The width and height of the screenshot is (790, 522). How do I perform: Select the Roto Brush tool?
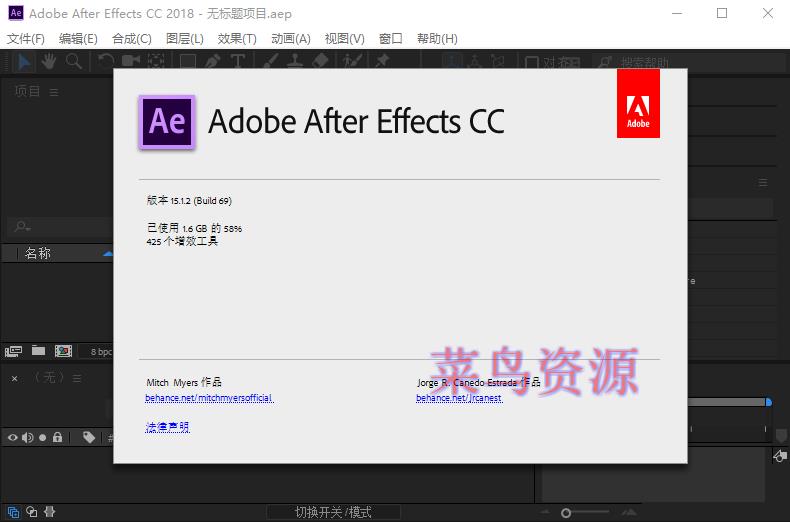pyautogui.click(x=352, y=61)
